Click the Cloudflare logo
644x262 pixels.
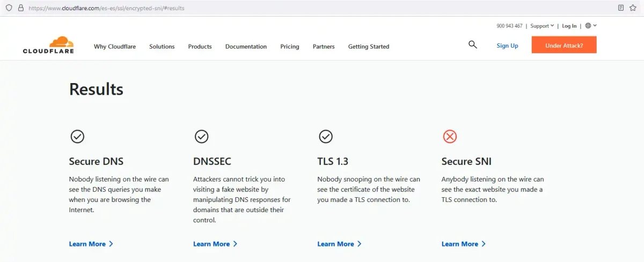[48, 45]
